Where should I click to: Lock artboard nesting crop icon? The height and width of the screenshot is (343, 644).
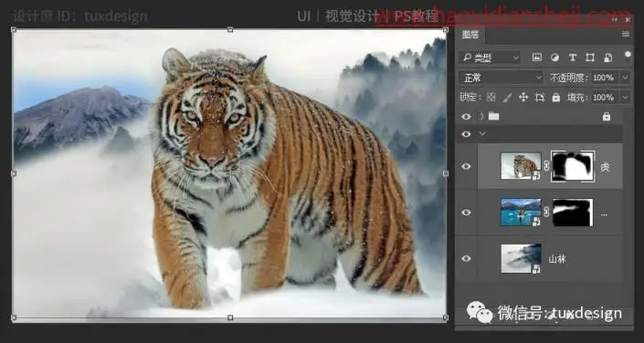(540, 98)
